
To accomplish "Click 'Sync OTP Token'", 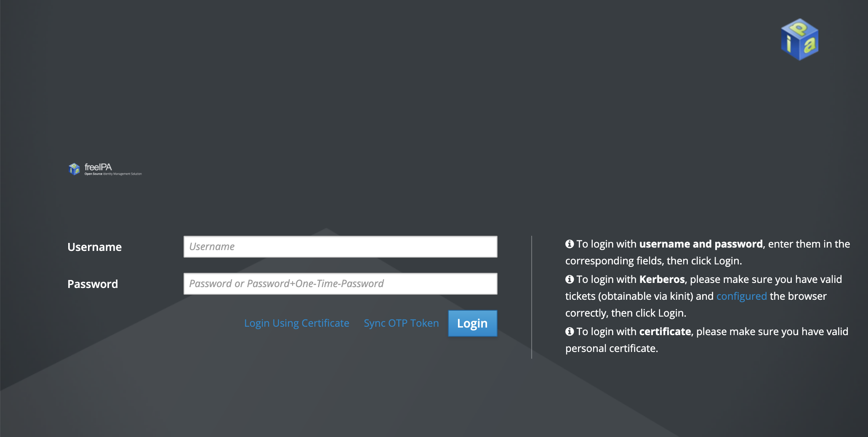I will point(401,323).
